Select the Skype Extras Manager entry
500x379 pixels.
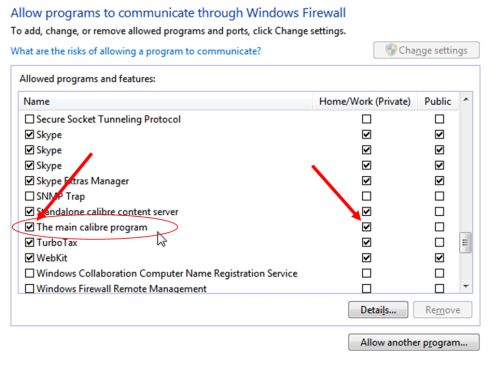coord(83,181)
